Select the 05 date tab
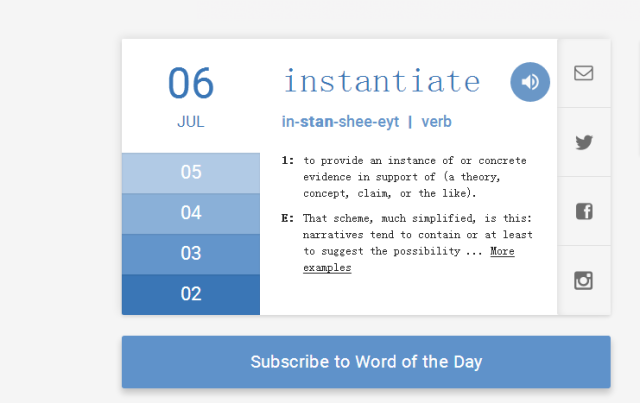The image size is (640, 403). (191, 172)
